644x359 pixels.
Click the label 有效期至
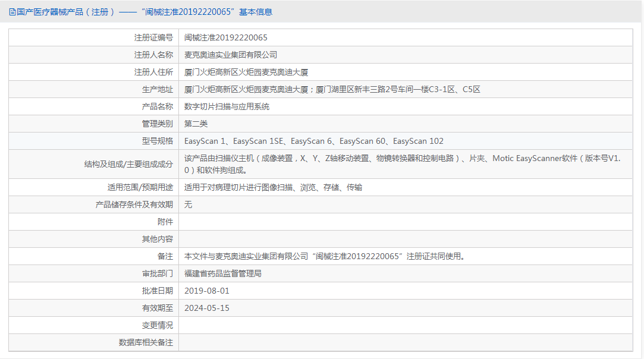click(x=158, y=308)
